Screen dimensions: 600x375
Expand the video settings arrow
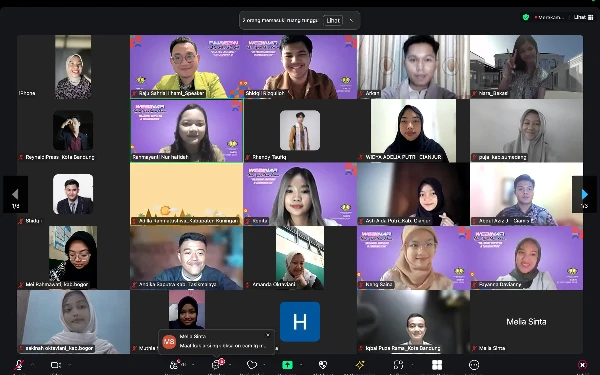[69, 365]
